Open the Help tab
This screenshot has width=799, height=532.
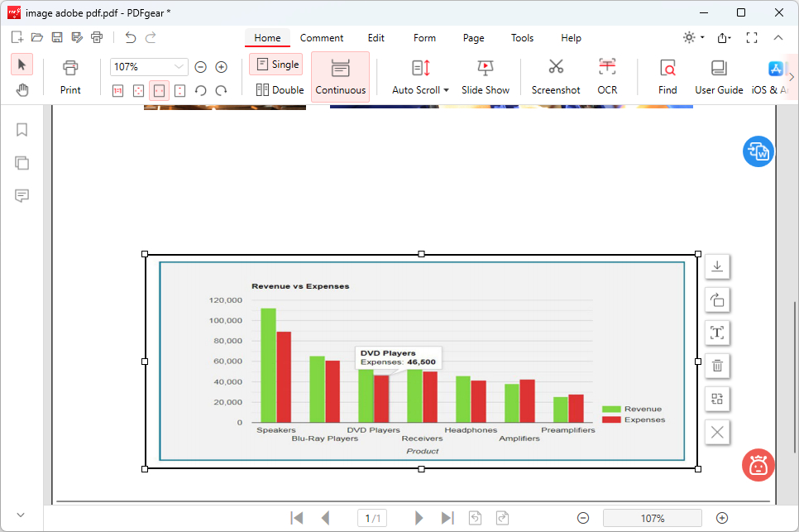572,38
